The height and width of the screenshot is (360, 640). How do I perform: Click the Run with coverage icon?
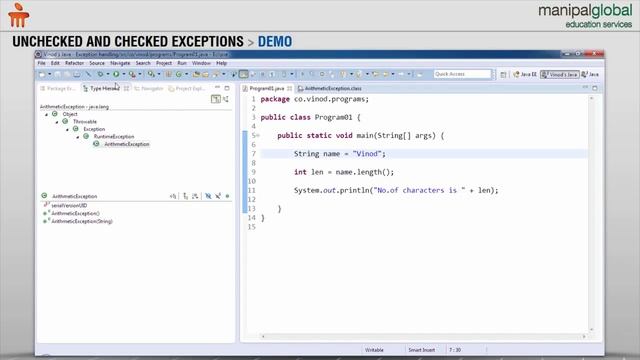click(x=132, y=74)
